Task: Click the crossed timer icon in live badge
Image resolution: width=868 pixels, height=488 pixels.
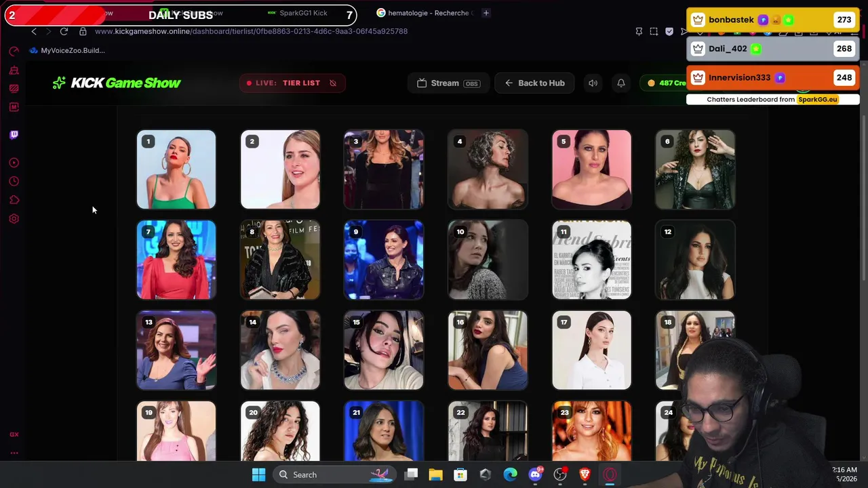Action: point(333,83)
